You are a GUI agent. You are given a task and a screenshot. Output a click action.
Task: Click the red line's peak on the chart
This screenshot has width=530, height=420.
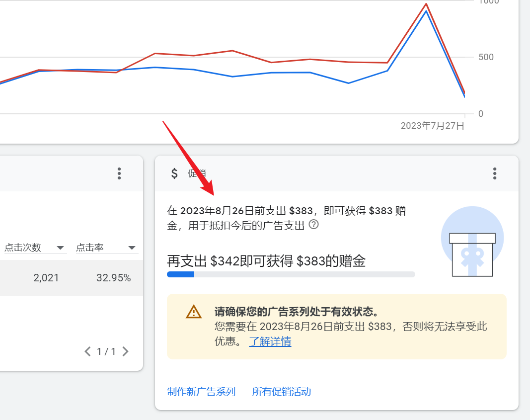426,4
